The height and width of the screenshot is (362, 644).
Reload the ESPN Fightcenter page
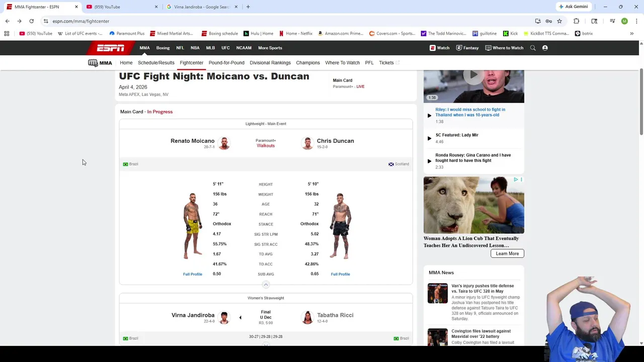click(31, 21)
